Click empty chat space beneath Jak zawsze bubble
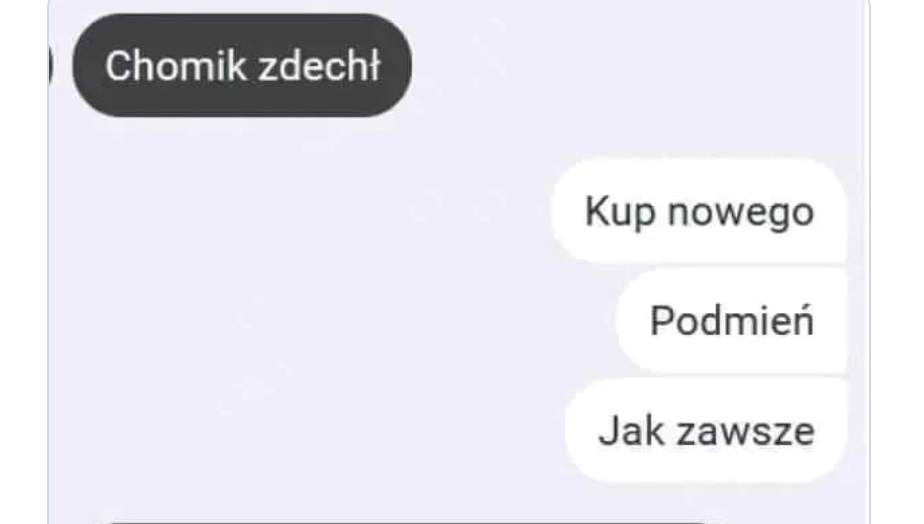 [x=706, y=501]
